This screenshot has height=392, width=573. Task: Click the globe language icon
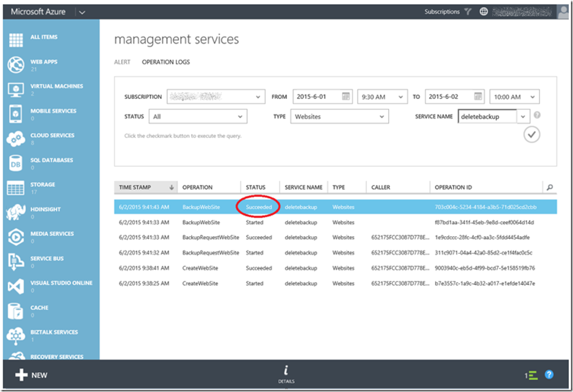(484, 12)
